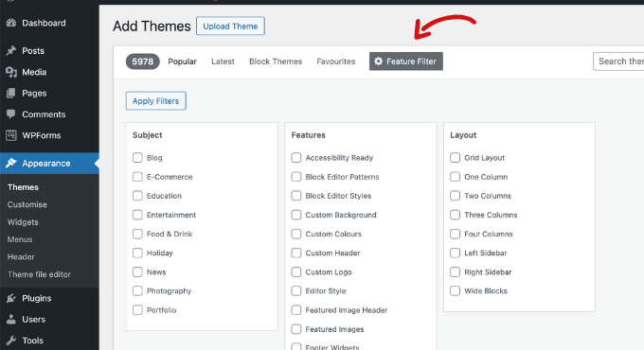Screen dimensions: 644x350
Task: Check the Education subject filter
Action: coord(137,196)
